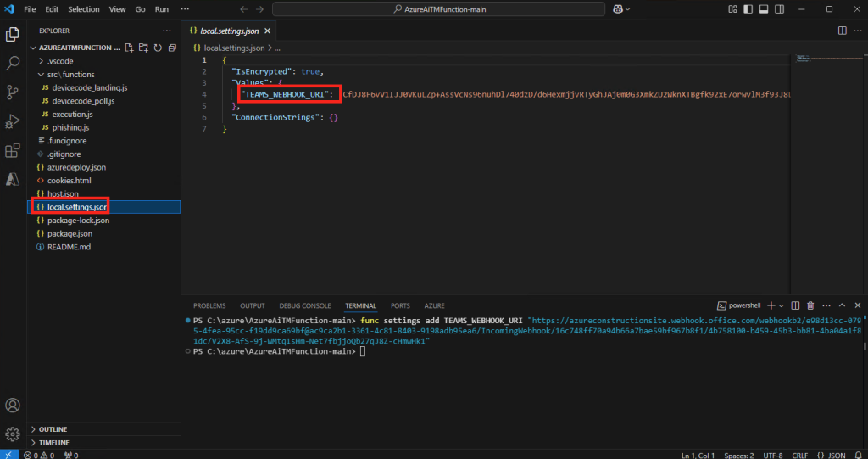Open the Go menu
This screenshot has height=459, width=868.
(141, 9)
